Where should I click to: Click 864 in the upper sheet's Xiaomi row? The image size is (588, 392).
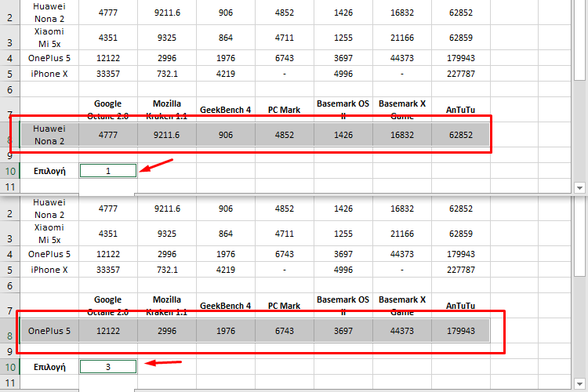click(x=226, y=38)
